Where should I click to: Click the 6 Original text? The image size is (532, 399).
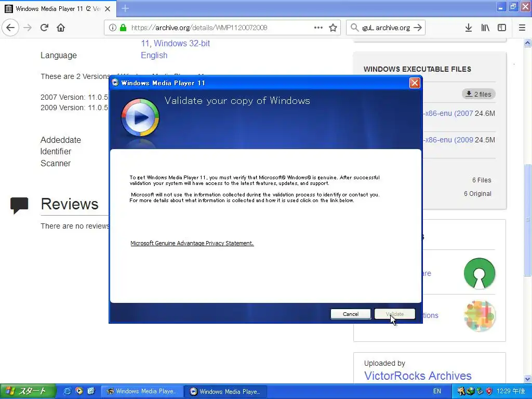click(477, 194)
